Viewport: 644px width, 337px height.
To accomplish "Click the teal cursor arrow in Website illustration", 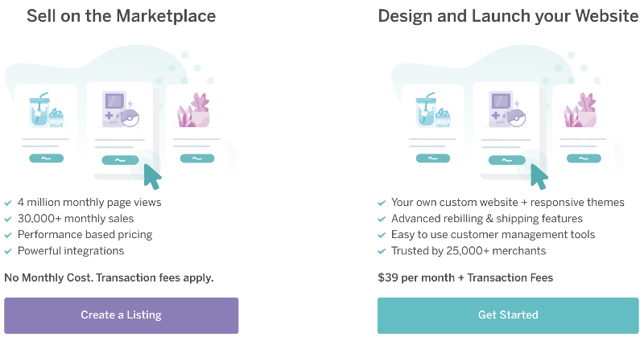I will tap(539, 176).
